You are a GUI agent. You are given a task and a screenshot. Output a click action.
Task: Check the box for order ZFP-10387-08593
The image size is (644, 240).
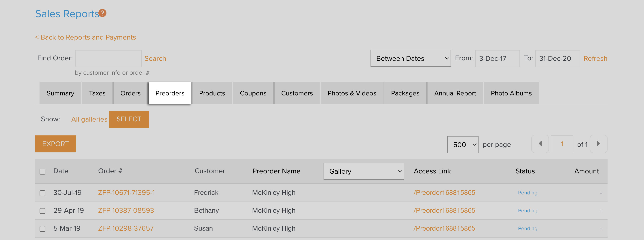click(42, 211)
